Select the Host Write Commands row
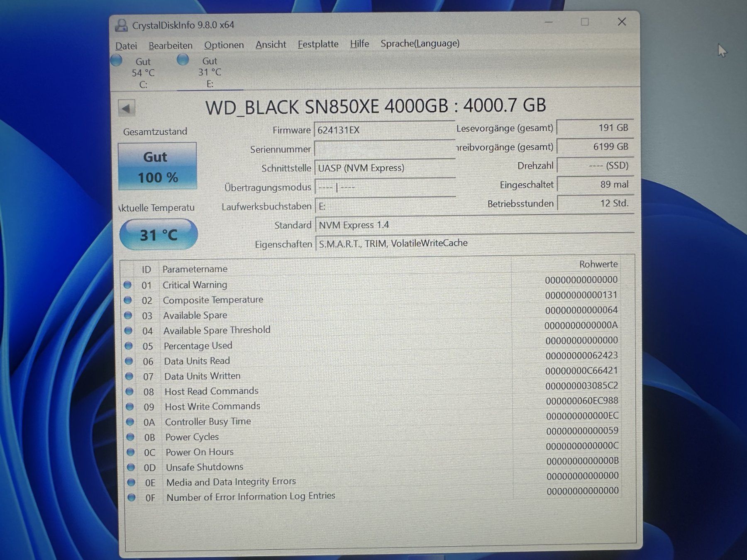The width and height of the screenshot is (747, 560). tap(373, 404)
